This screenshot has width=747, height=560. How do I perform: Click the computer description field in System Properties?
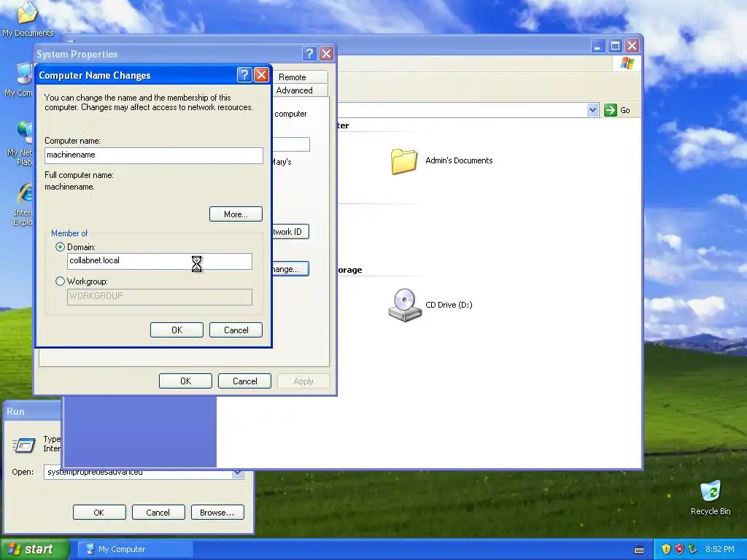[x=291, y=144]
